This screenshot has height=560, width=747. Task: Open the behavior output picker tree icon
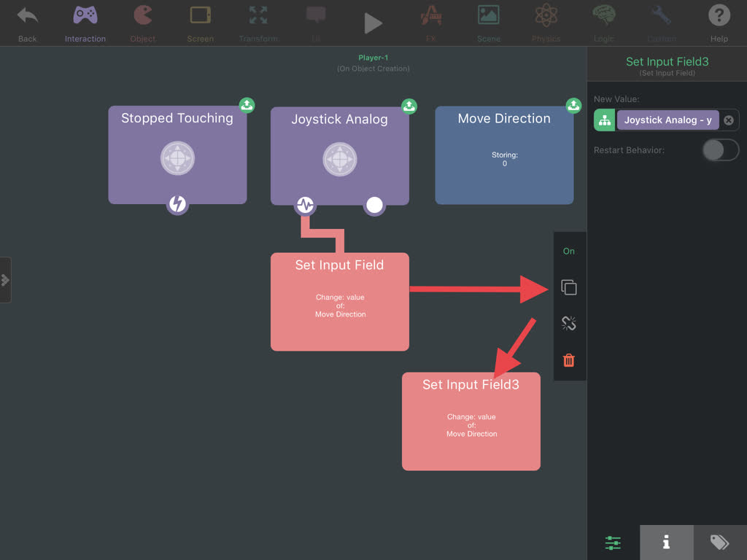click(605, 120)
